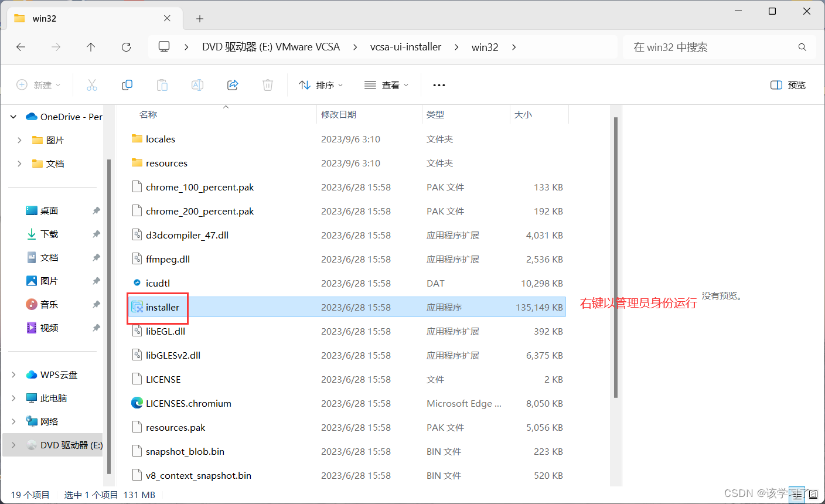This screenshot has width=825, height=504.
Task: Click the DVD 驱动器 (E:) VMware VCSA breadcrumb
Action: coord(271,47)
